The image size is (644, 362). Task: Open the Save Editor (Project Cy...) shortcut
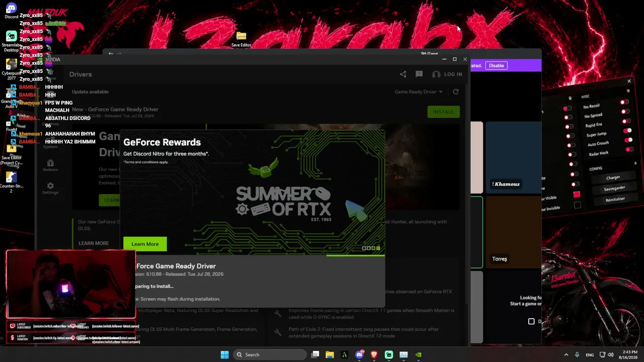[11, 153]
